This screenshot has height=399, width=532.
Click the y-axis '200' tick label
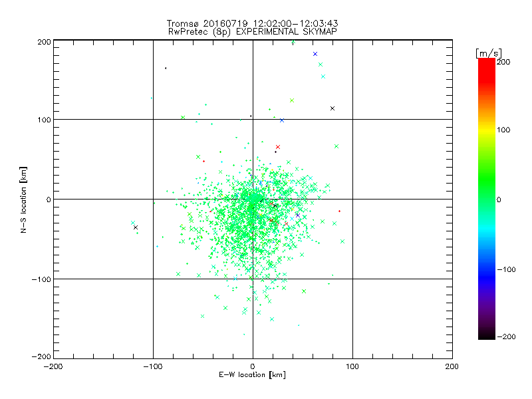[44, 42]
